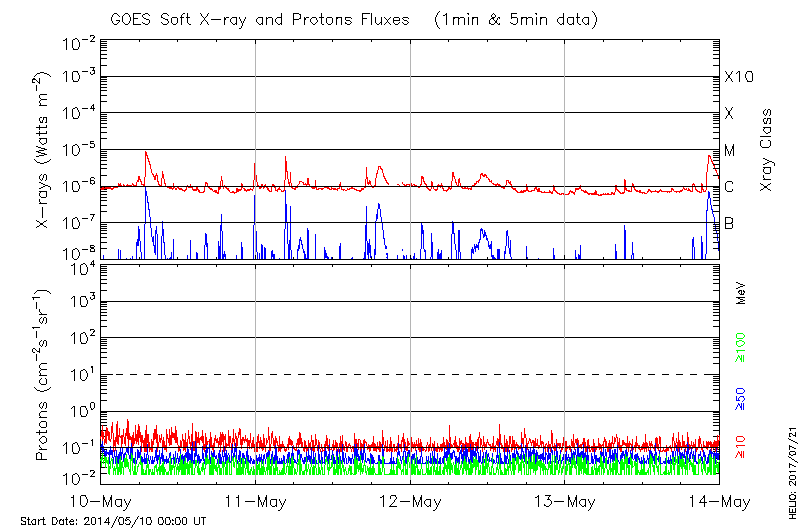The image size is (800, 530).
Task: Click the Protons y-axis label
Action: 44,375
